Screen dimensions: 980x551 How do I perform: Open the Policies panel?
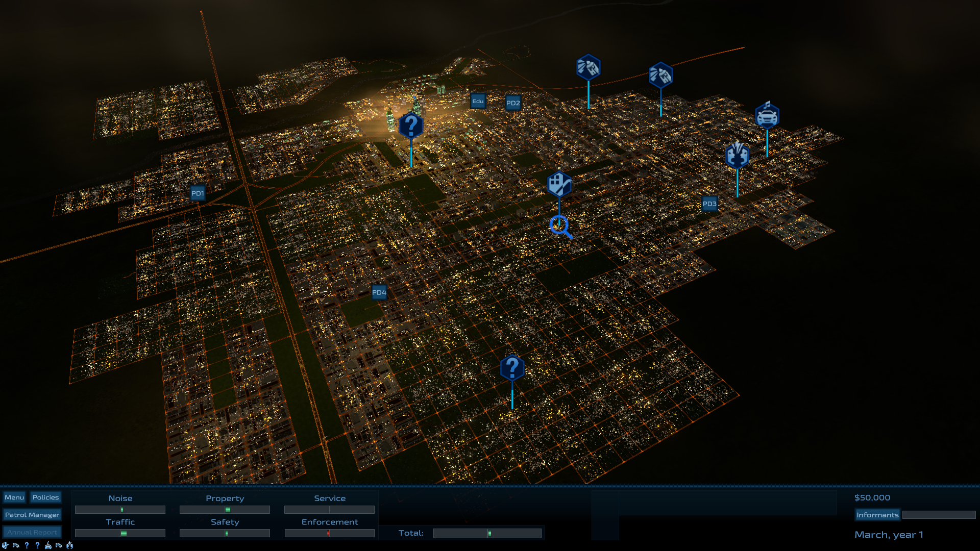coord(45,497)
